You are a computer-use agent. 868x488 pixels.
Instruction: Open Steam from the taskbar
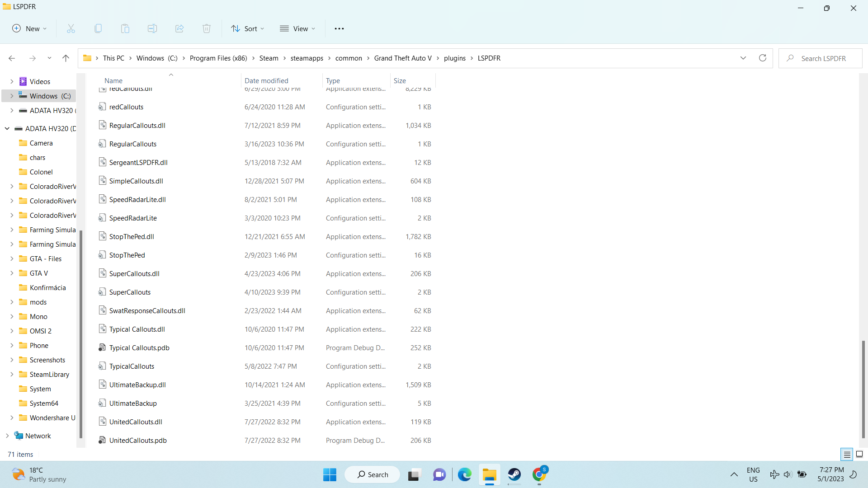point(514,474)
